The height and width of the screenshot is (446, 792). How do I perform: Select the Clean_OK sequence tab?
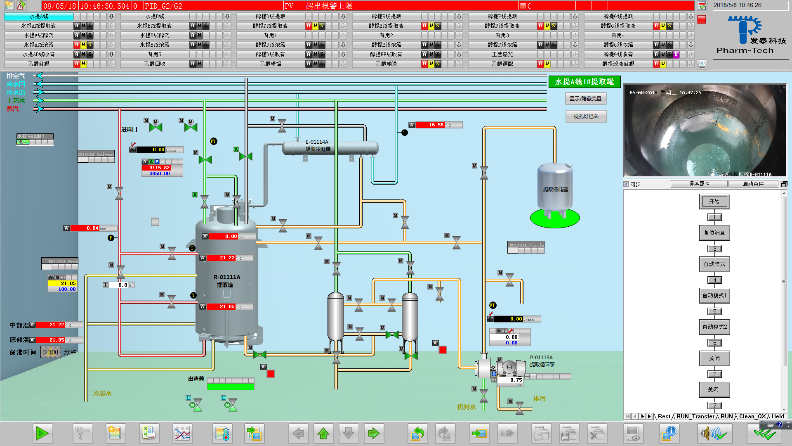[750, 415]
